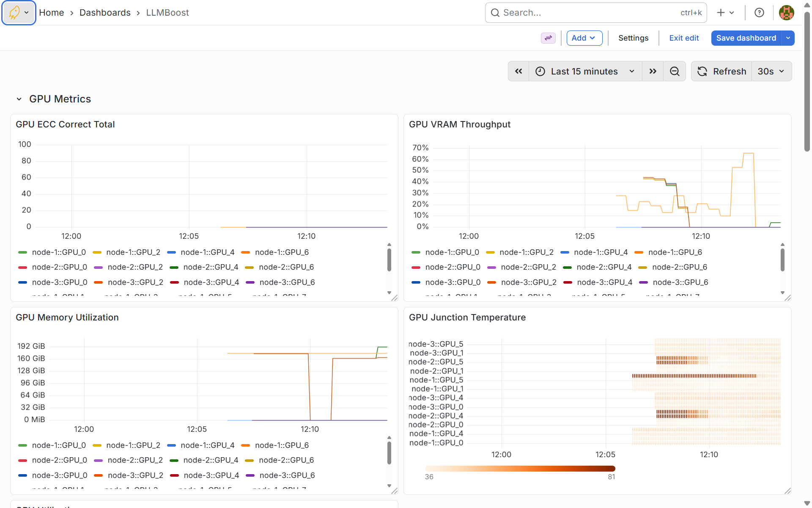Click the help question mark icon

[759, 12]
